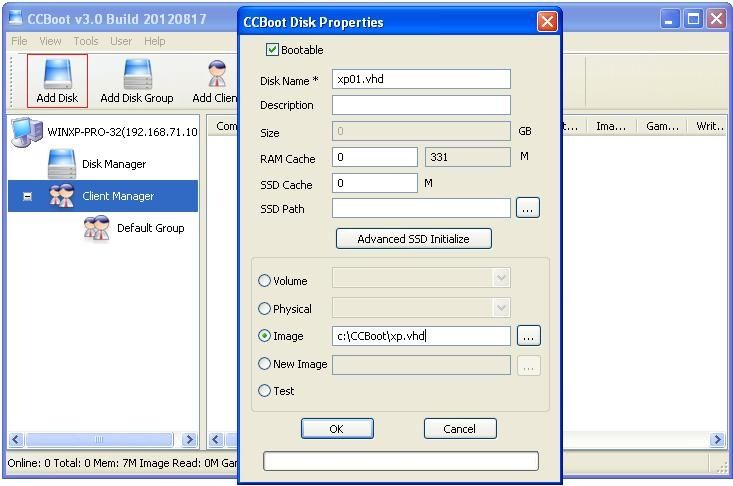
Task: Click the New Image ellipsis browse button
Action: 529,365
